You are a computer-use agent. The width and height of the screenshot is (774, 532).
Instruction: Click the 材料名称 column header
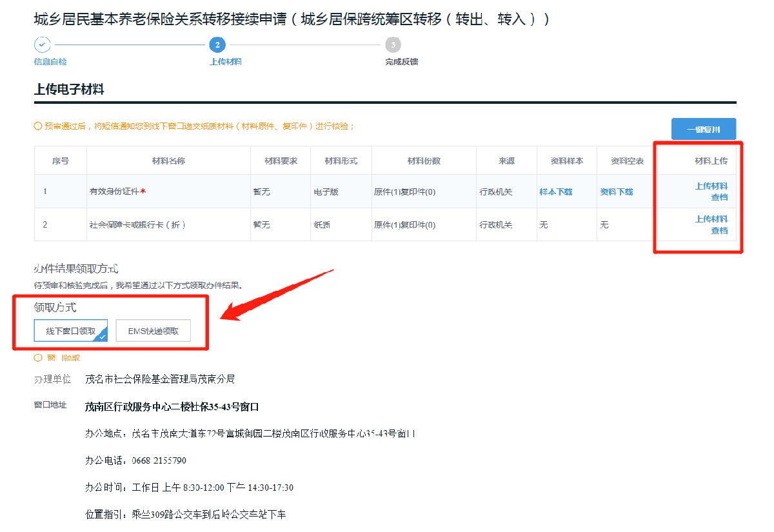pos(168,161)
